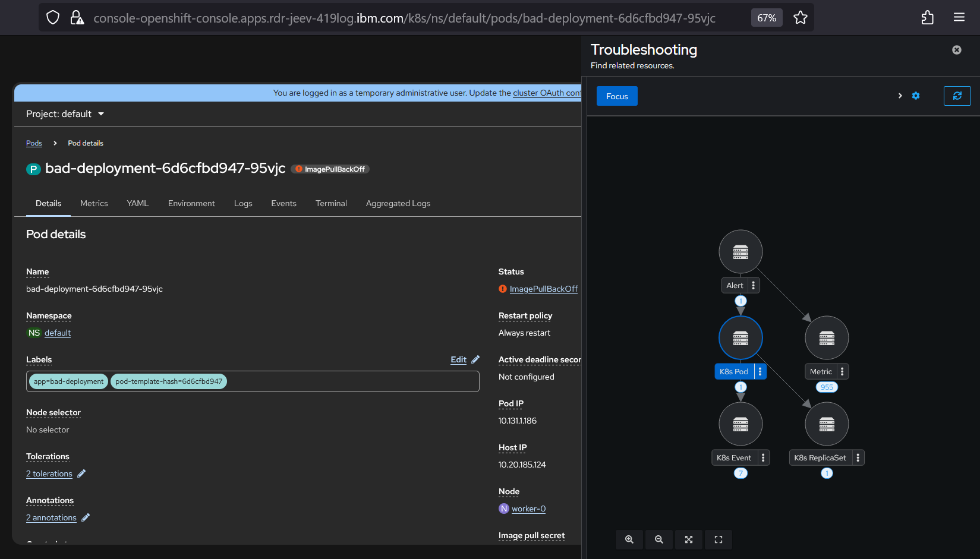Open the Firefox hamburger menu

pos(959,18)
